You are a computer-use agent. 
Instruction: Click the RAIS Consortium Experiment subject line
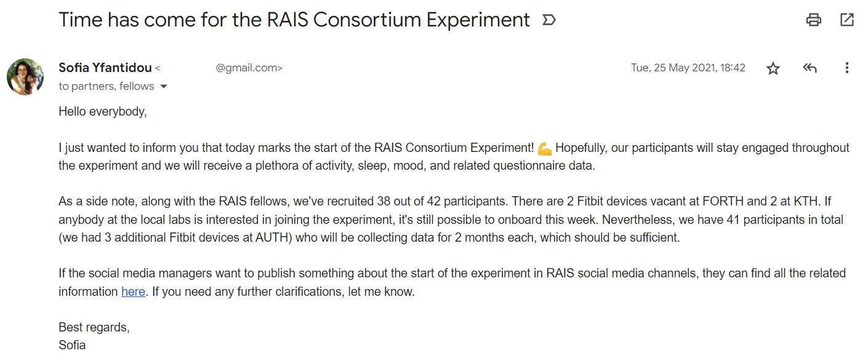[x=294, y=20]
